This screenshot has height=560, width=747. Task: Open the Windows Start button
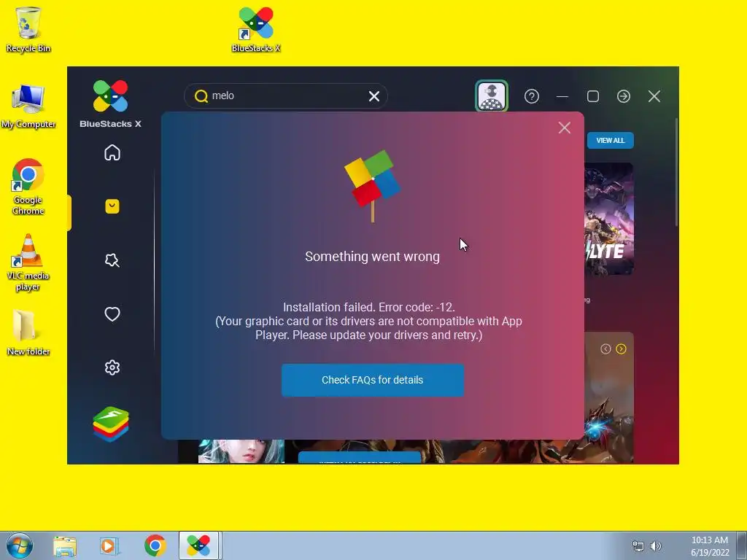coord(19,545)
